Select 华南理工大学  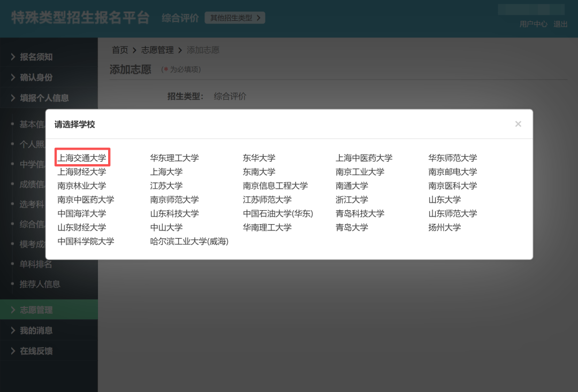[267, 227]
